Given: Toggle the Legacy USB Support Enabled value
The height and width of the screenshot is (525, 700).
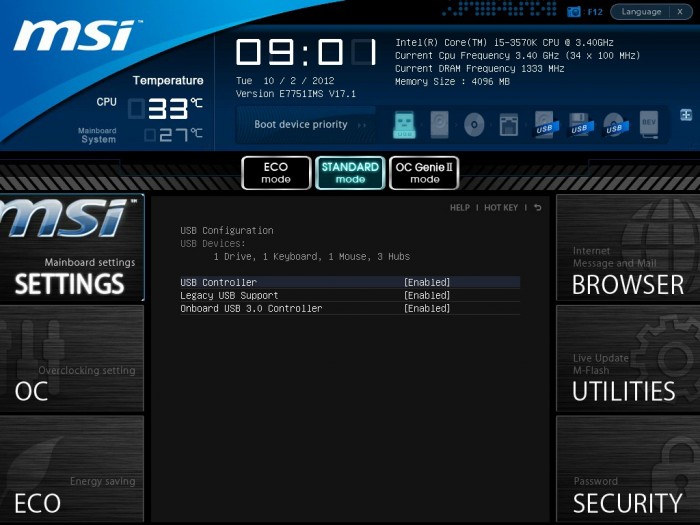Looking at the screenshot, I should click(x=427, y=296).
